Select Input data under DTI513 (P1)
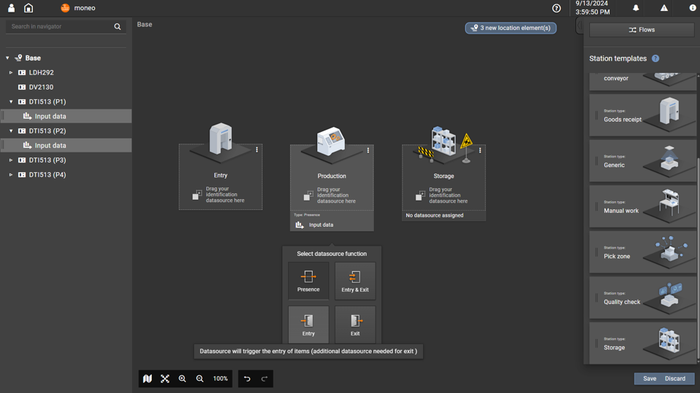The image size is (700, 393). pyautogui.click(x=66, y=116)
